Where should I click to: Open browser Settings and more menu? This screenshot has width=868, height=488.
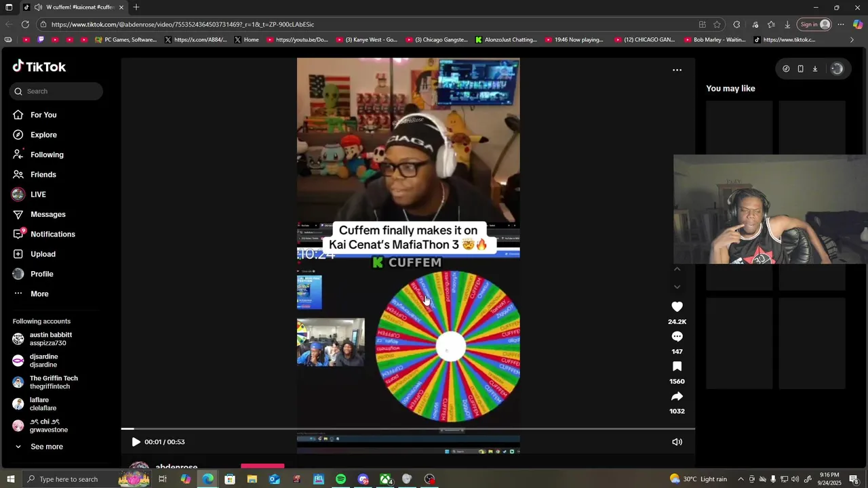pos(841,24)
